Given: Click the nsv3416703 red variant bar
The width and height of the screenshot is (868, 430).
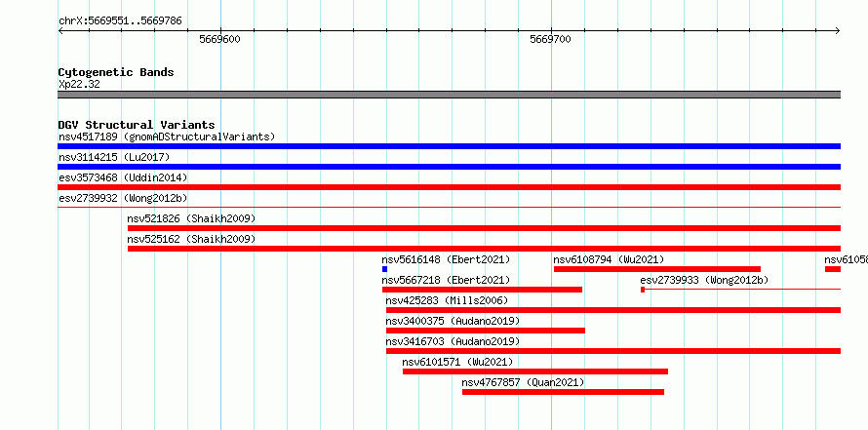Looking at the screenshot, I should [613, 351].
